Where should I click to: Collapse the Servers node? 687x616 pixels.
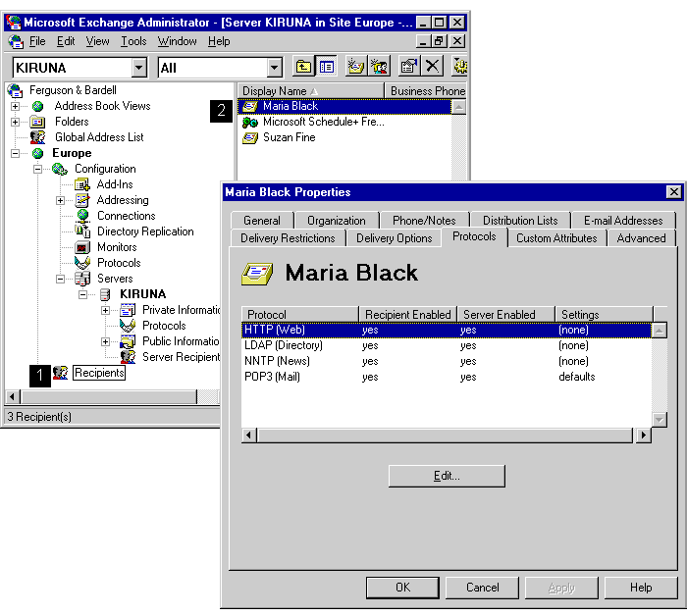[x=61, y=280]
